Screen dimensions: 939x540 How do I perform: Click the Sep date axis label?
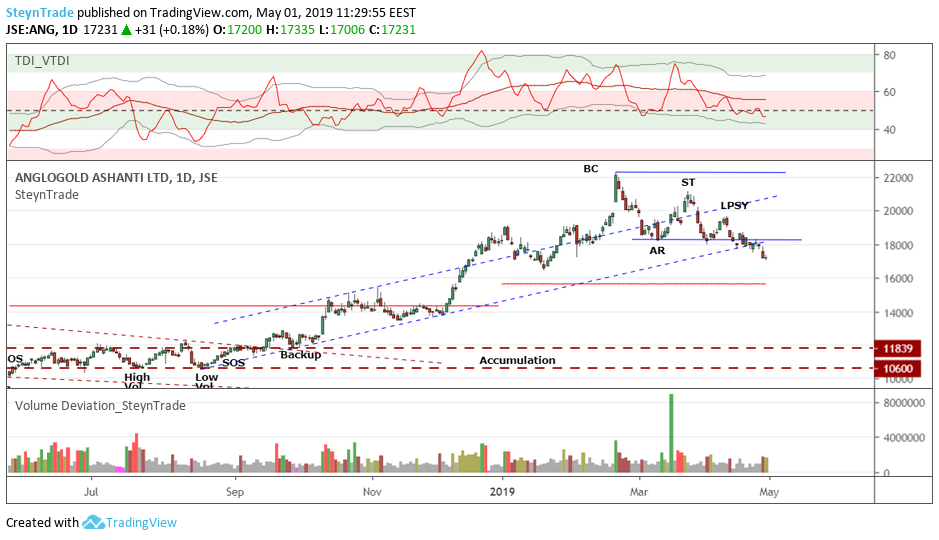tap(235, 492)
